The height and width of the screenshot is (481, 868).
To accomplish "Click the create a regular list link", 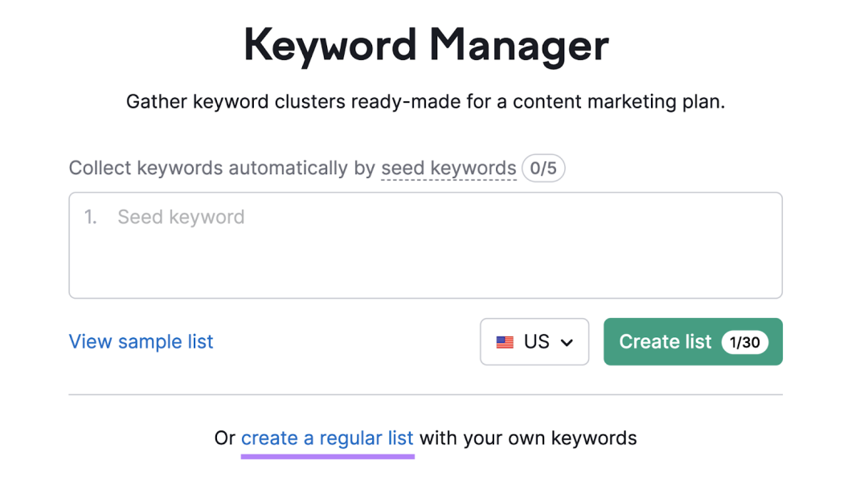I will click(x=327, y=438).
